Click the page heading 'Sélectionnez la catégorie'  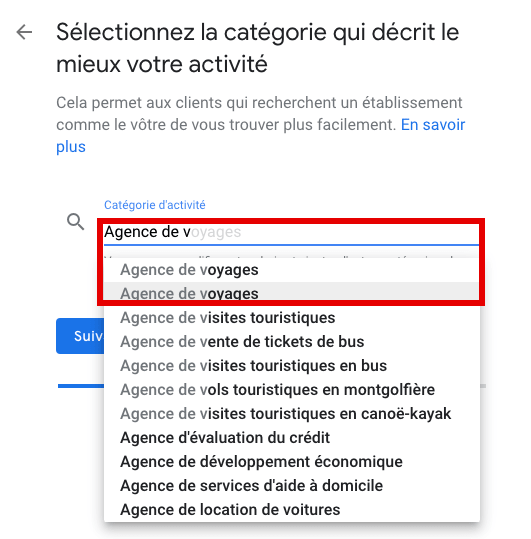tap(257, 48)
